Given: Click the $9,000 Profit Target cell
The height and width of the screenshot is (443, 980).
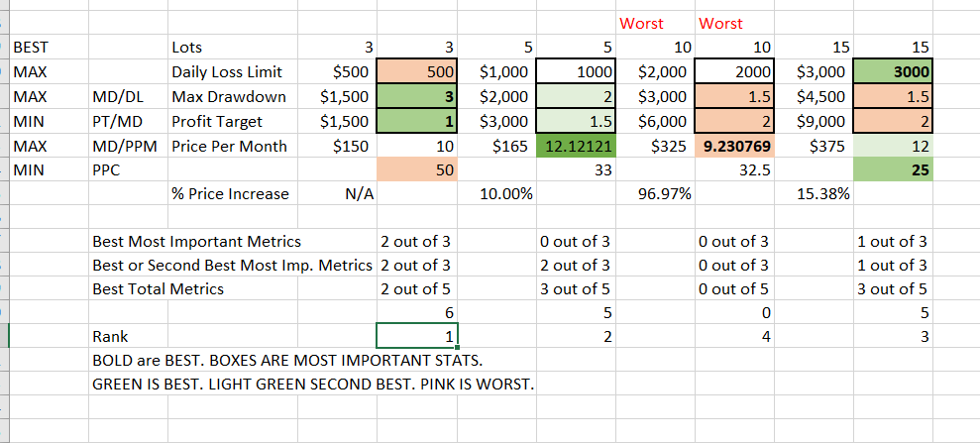Looking at the screenshot, I should pos(814,121).
